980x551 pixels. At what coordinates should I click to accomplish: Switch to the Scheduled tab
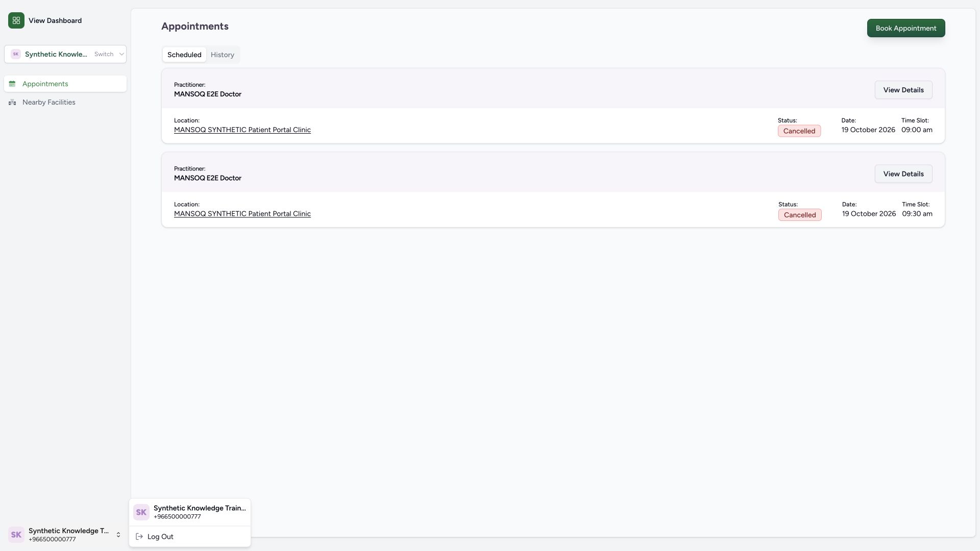pos(184,55)
